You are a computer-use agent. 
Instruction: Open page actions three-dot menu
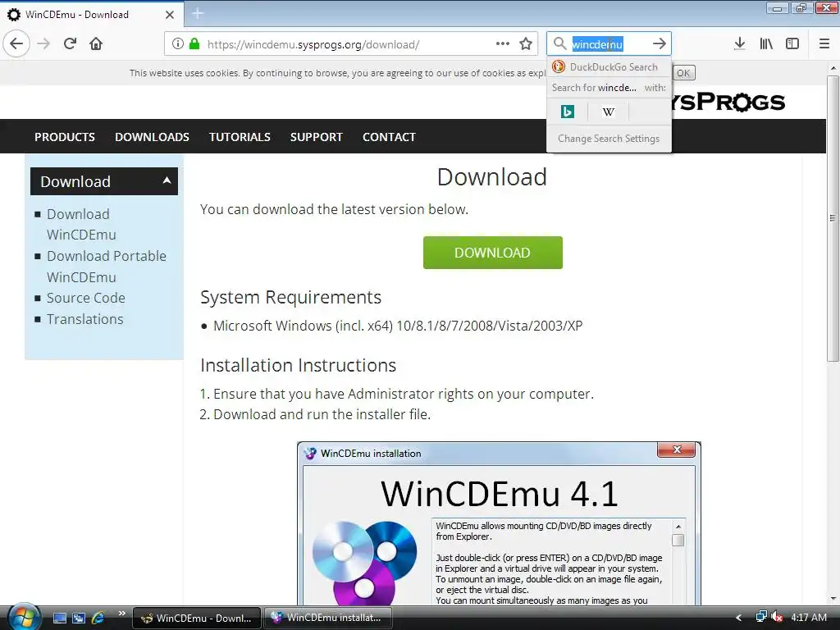click(x=503, y=43)
